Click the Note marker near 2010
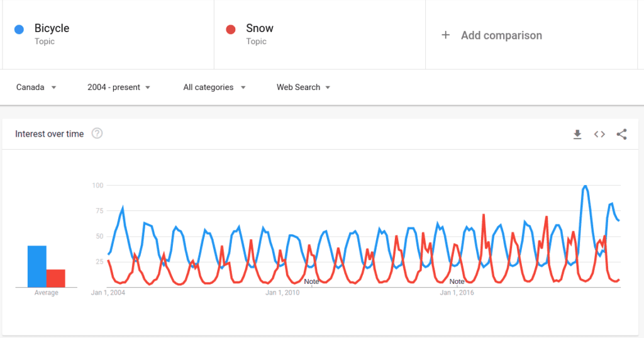Screen dimensions: 644x338 pyautogui.click(x=311, y=281)
